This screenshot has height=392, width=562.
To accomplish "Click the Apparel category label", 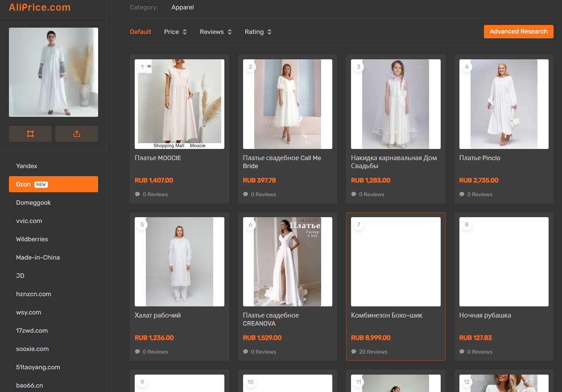I will coord(182,7).
